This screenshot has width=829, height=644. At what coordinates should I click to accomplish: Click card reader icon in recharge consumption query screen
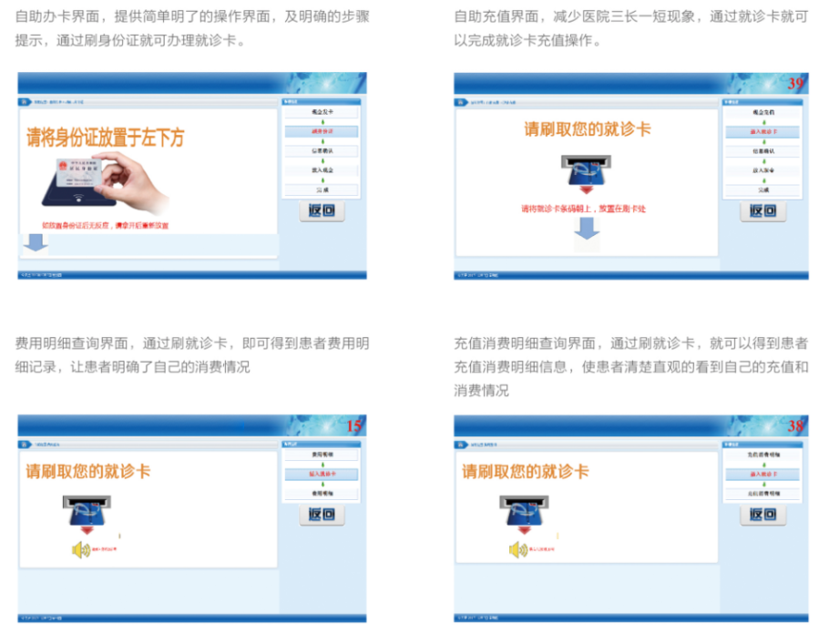[524, 511]
